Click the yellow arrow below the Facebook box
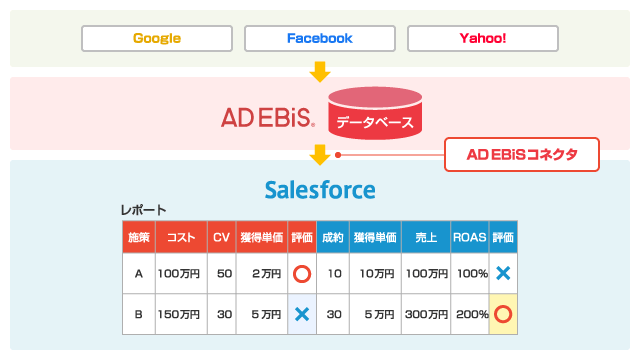The height and width of the screenshot is (360, 640). (320, 72)
